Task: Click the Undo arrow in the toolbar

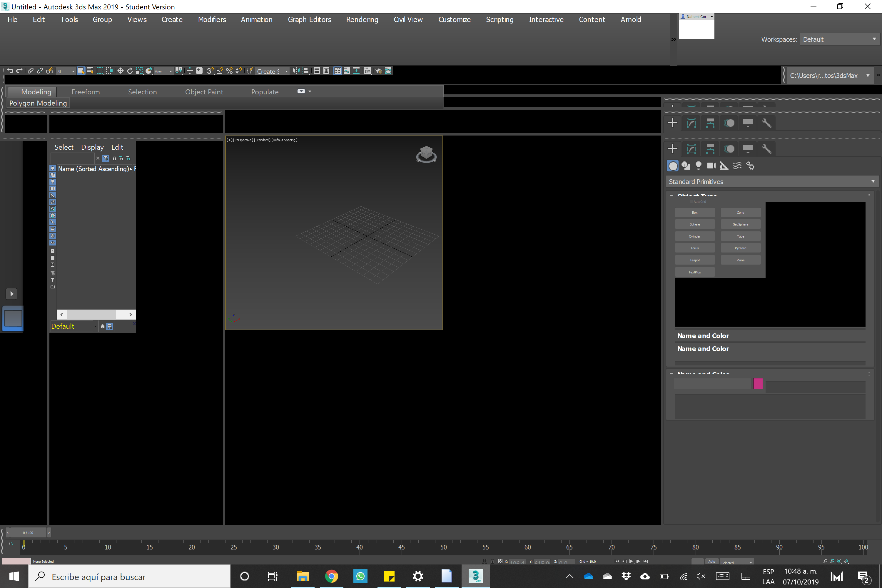Action: coord(10,71)
